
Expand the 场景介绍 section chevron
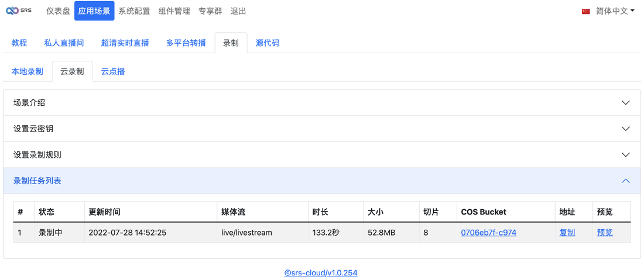(x=625, y=103)
